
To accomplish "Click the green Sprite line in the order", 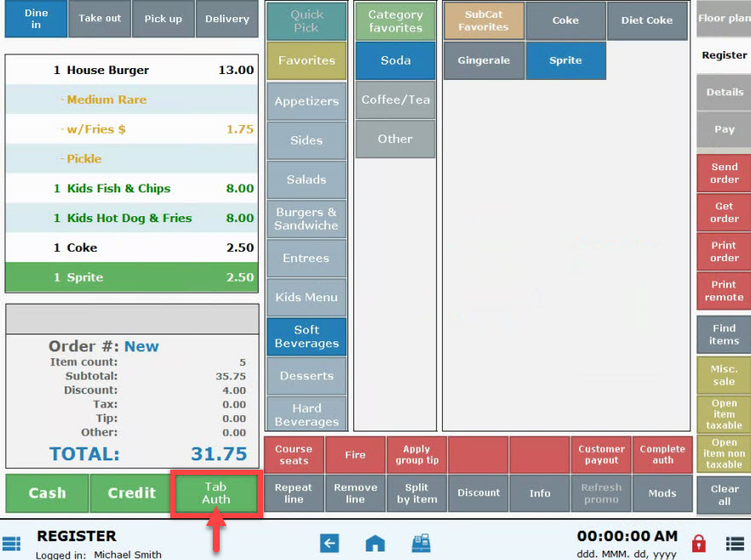I will pyautogui.click(x=131, y=278).
